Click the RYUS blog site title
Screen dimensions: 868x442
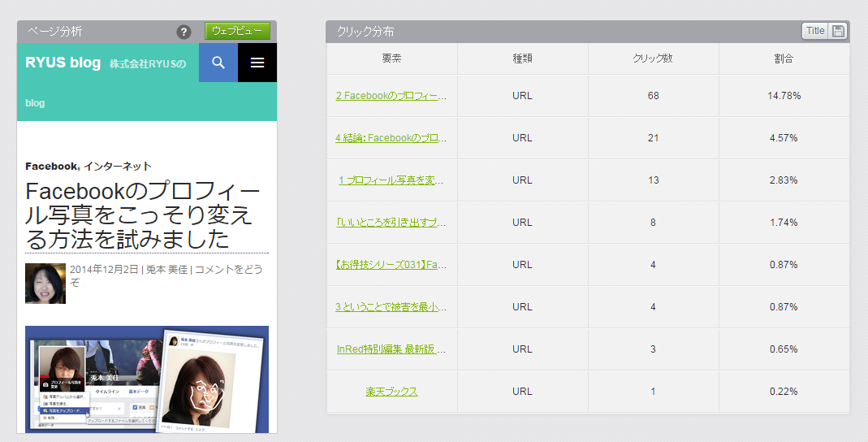coord(63,63)
